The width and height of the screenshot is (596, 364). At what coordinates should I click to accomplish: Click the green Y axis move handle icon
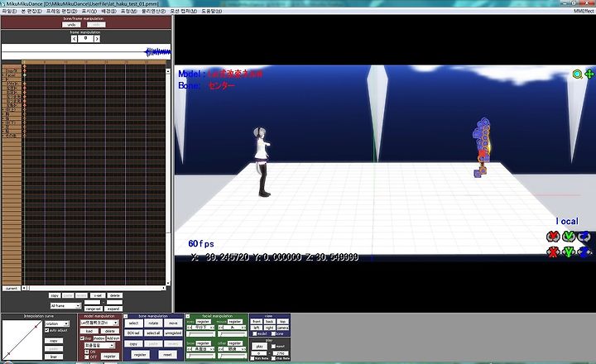(569, 251)
